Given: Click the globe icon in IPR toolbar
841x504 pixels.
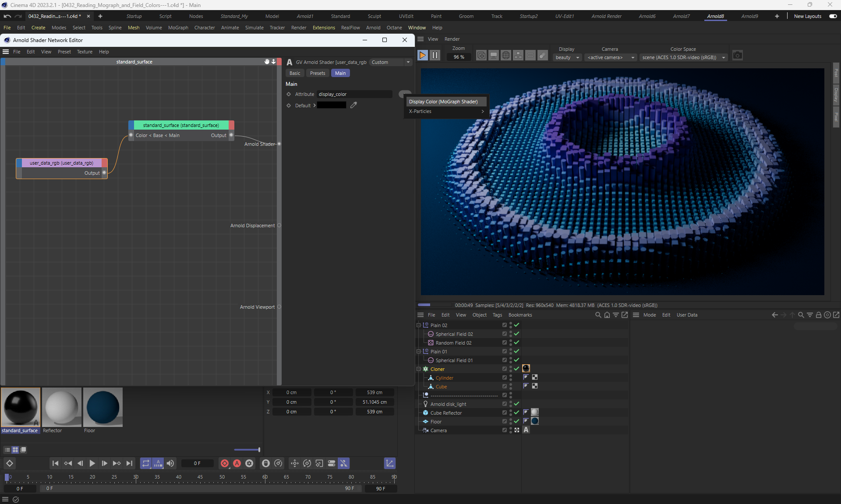Looking at the screenshot, I should 506,56.
